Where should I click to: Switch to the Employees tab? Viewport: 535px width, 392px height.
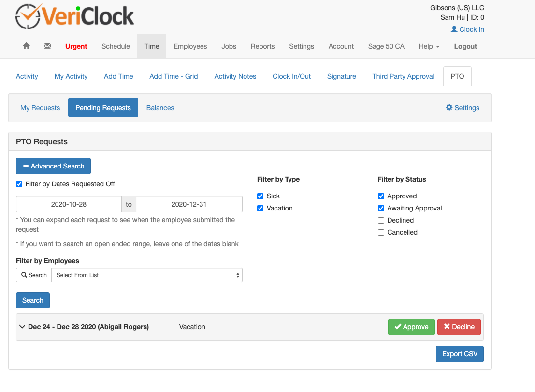(x=190, y=46)
